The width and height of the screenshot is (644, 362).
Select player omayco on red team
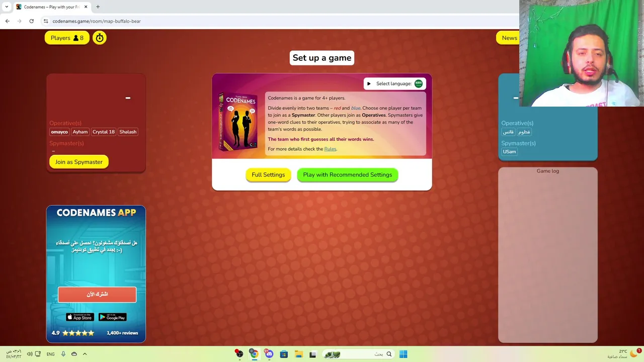[59, 132]
